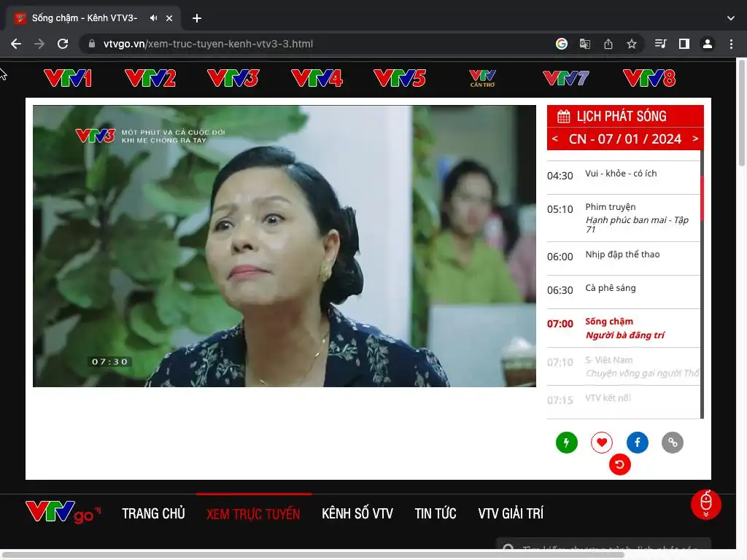Close the Sống chậm tab
747x560 pixels.
(x=169, y=18)
